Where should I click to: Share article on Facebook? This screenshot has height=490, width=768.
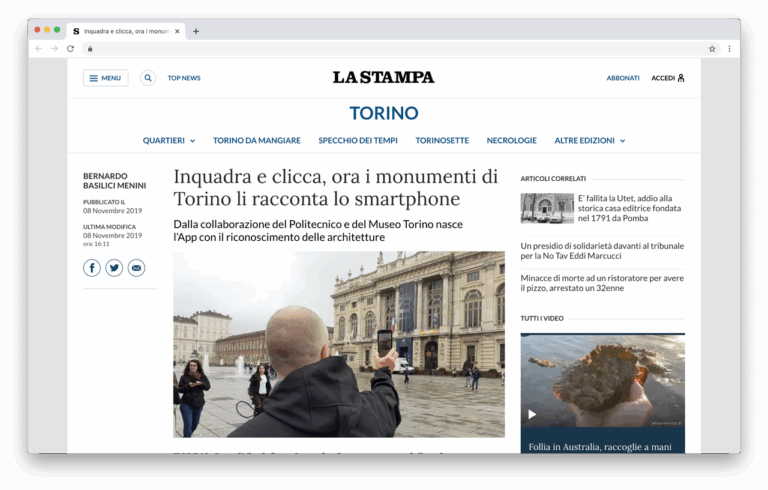[x=92, y=268]
